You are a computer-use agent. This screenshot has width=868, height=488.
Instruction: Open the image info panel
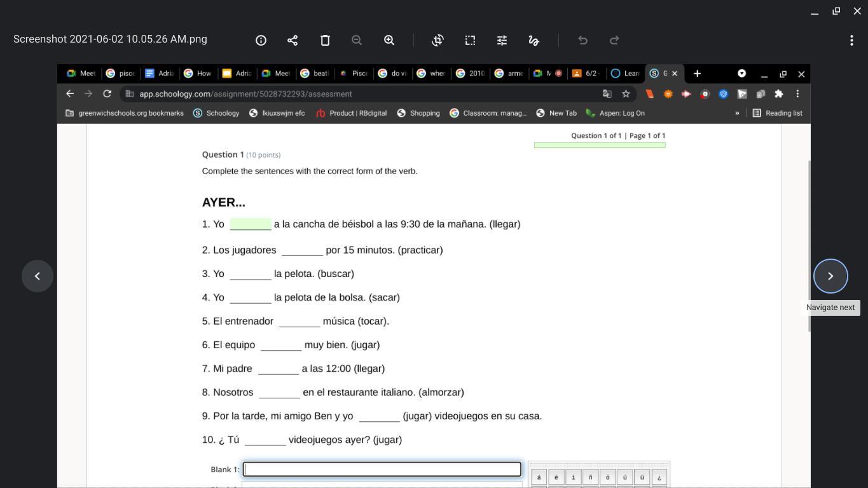(x=261, y=40)
